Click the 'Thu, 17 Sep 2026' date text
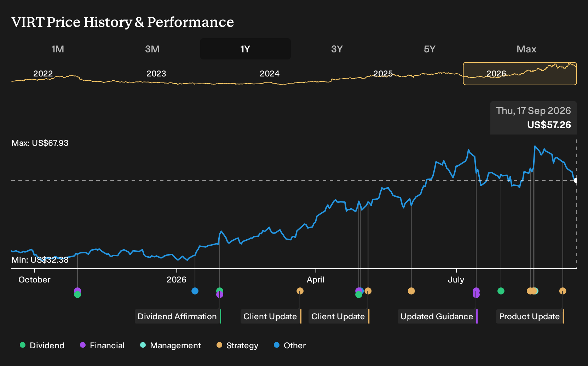 534,111
